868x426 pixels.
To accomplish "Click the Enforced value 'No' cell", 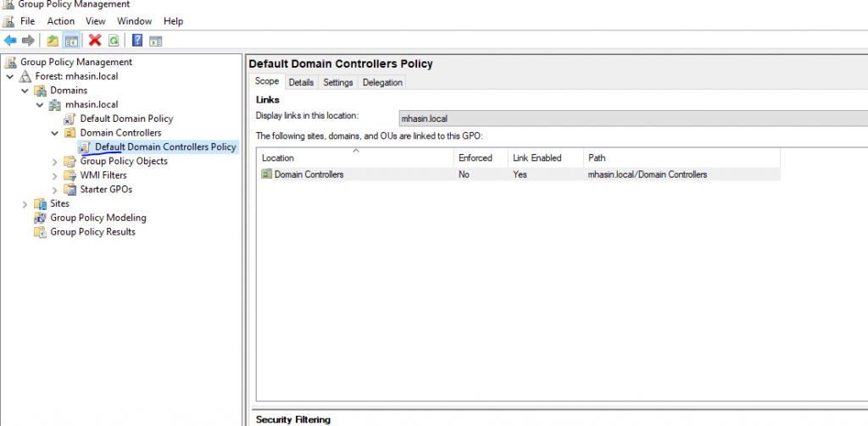I will [x=465, y=174].
